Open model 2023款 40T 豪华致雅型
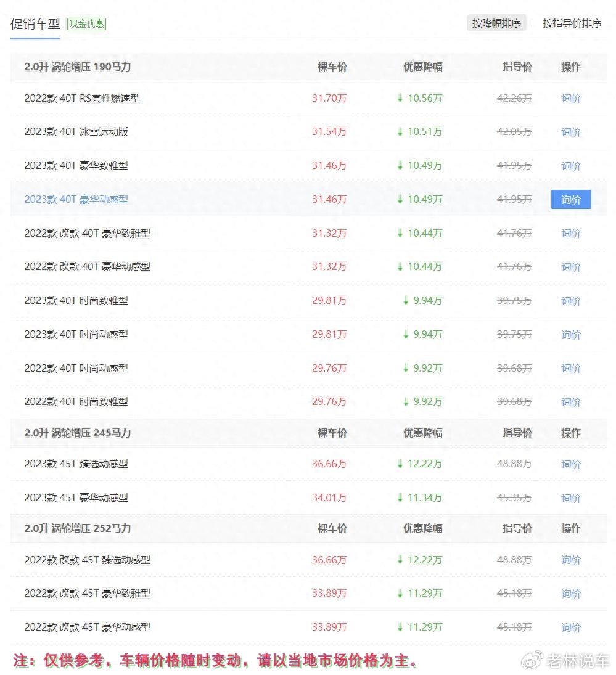The height and width of the screenshot is (675, 616). [76, 165]
